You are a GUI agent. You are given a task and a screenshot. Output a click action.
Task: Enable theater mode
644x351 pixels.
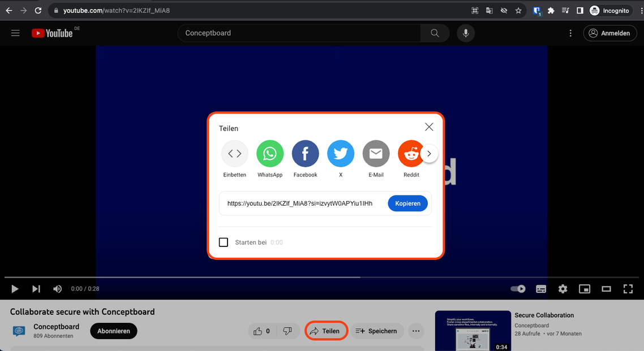(606, 289)
